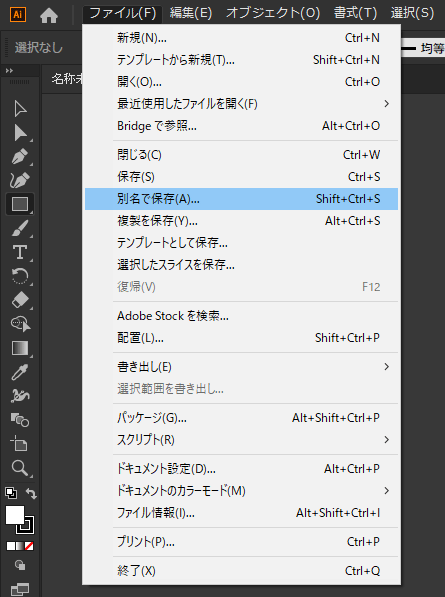This screenshot has height=597, width=445.
Task: Select the Live Paint / blend tool icon
Action: click(20, 420)
